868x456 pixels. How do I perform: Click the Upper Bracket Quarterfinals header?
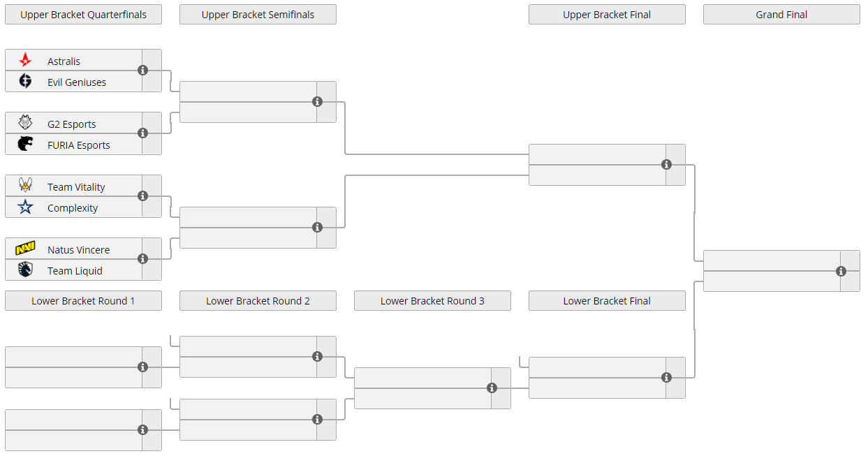(83, 15)
